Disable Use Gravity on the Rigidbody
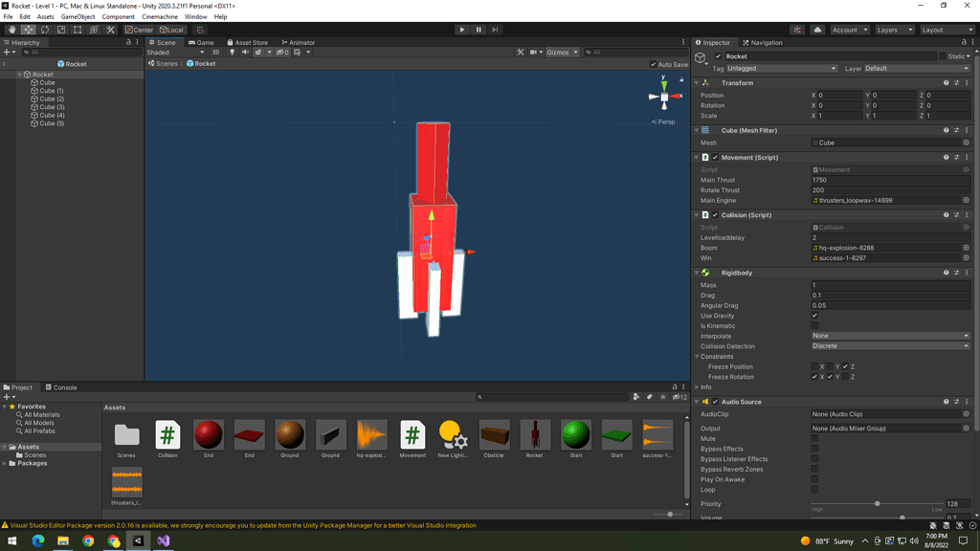This screenshot has width=980, height=551. click(814, 316)
